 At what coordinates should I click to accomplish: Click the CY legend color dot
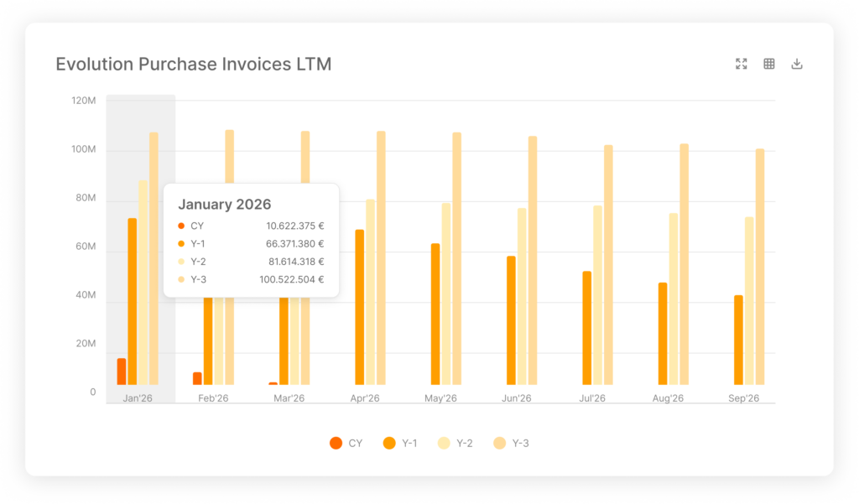click(336, 443)
